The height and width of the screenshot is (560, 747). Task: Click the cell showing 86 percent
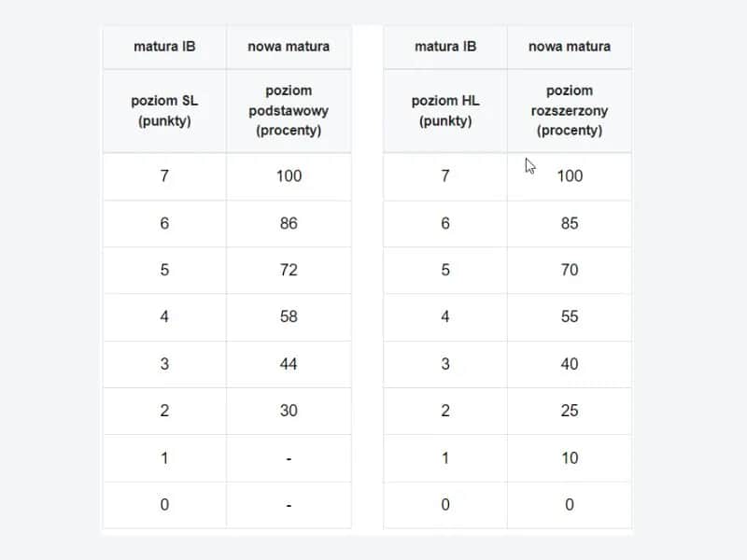[289, 223]
